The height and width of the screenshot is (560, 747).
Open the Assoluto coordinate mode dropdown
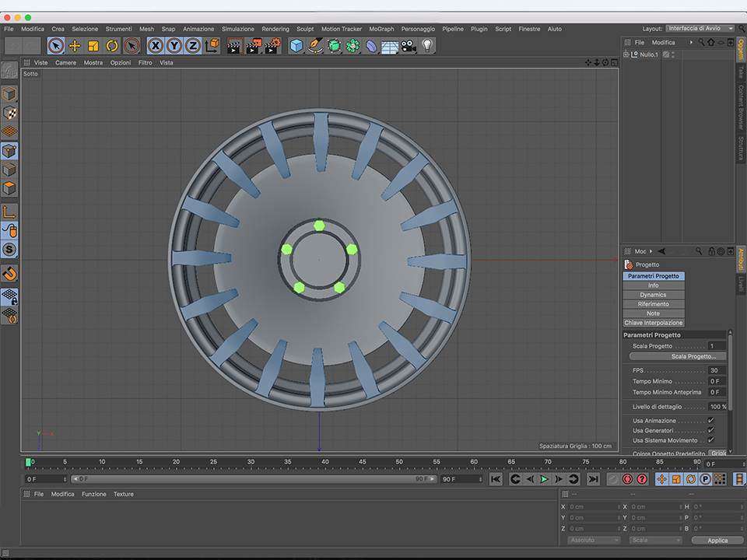coord(594,540)
